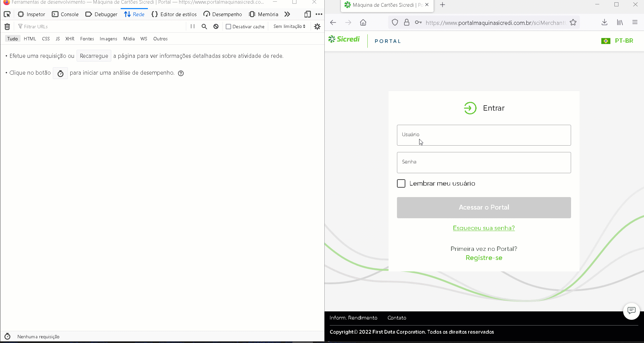The image size is (644, 343).
Task: Open Contato footer link
Action: pos(397,318)
